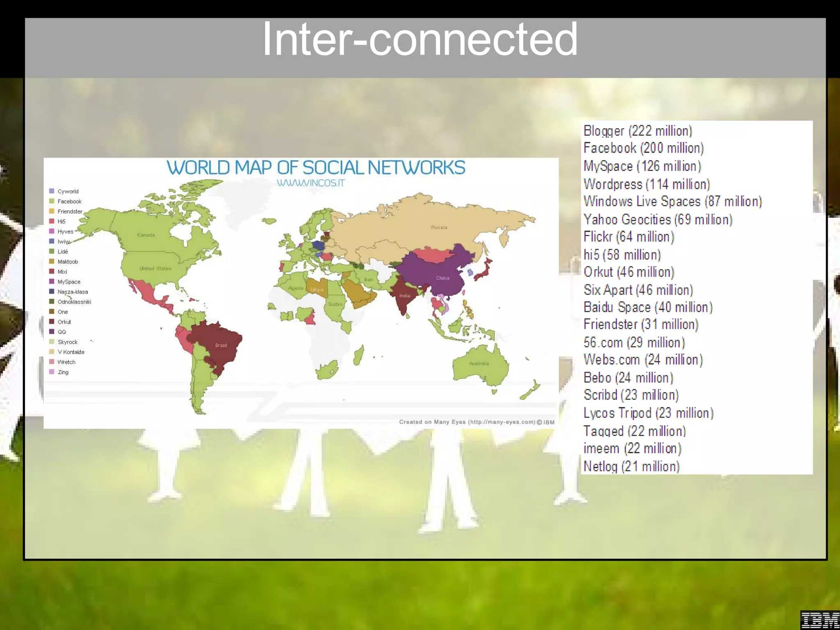Click the "Orkut (46 million)" list entry
840x630 pixels.
[x=629, y=272]
